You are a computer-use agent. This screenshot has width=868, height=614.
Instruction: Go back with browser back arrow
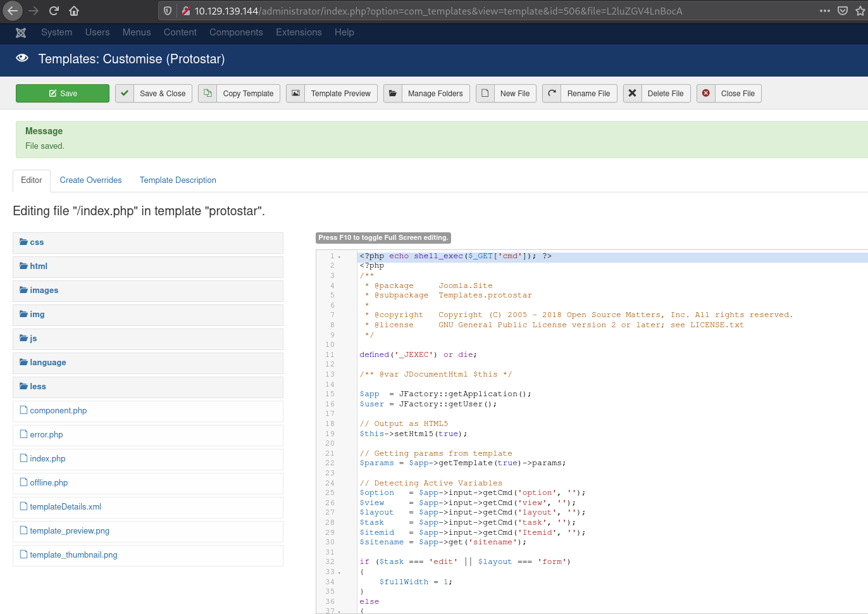13,11
